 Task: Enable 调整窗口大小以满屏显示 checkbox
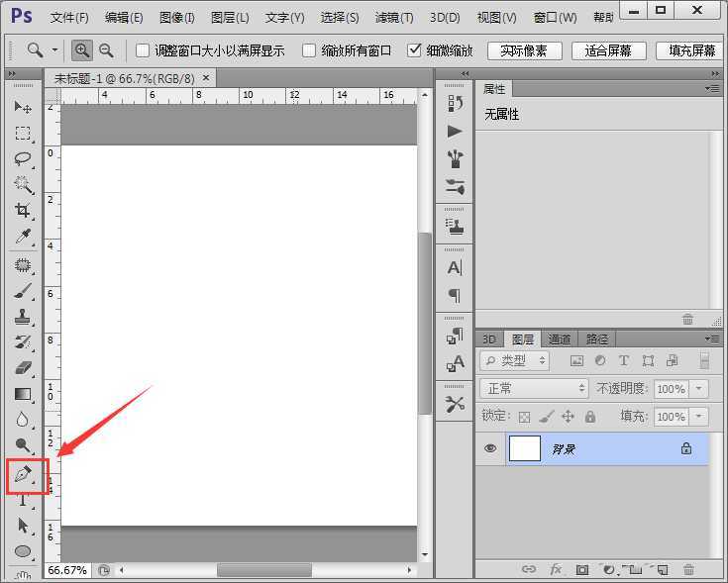(143, 50)
